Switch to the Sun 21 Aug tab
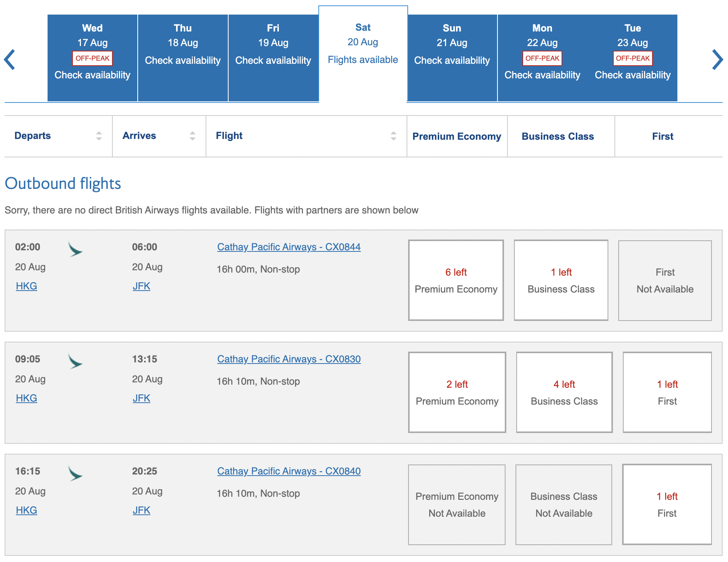The width and height of the screenshot is (728, 562). pyautogui.click(x=452, y=58)
